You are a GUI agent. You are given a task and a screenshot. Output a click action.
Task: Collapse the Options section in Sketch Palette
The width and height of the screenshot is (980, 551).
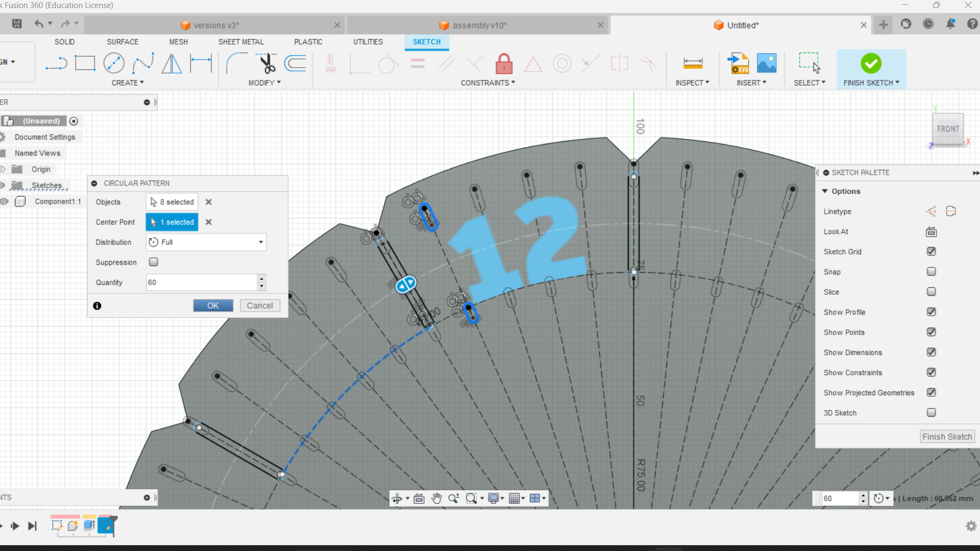tap(825, 191)
